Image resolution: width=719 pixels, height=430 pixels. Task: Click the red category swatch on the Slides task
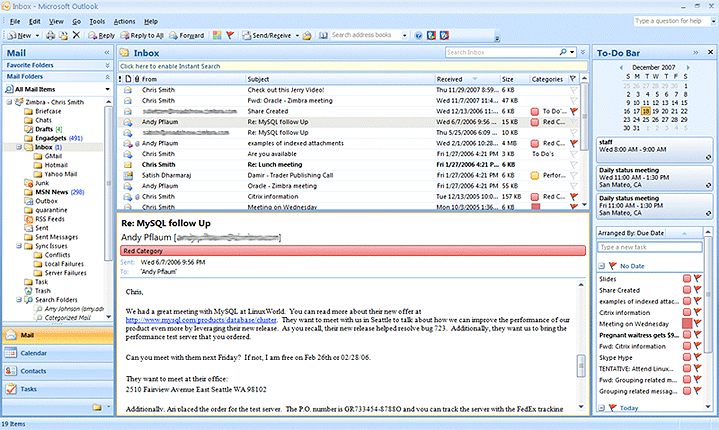(x=687, y=279)
